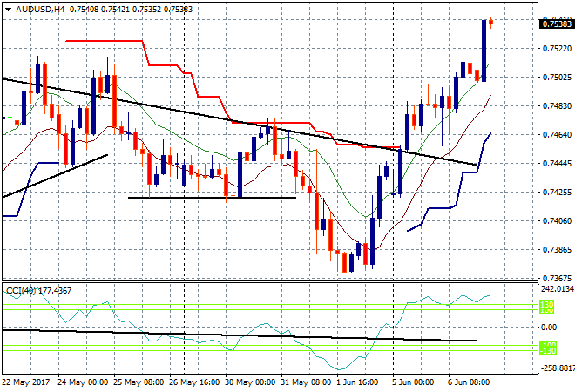Click the tall blue candle near 0.75383
575x392 pixels.
tap(484, 51)
